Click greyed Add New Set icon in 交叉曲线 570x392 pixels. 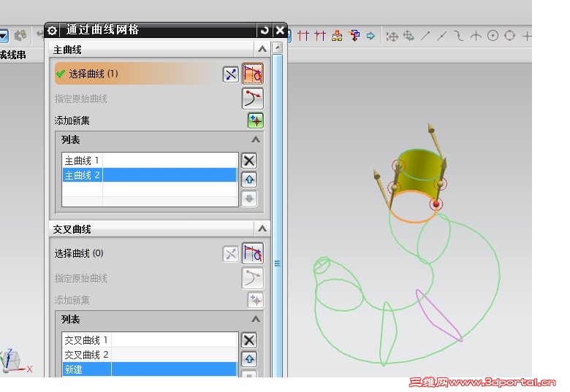tap(256, 300)
